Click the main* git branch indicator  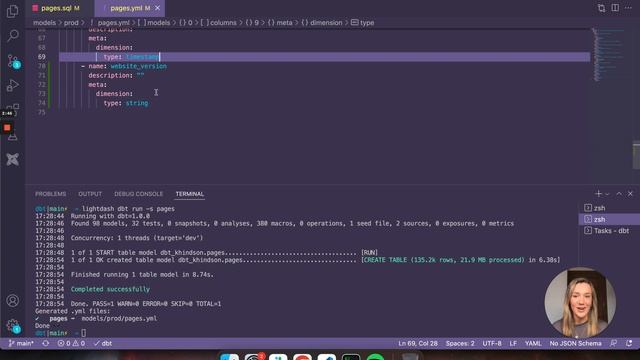tap(21, 344)
